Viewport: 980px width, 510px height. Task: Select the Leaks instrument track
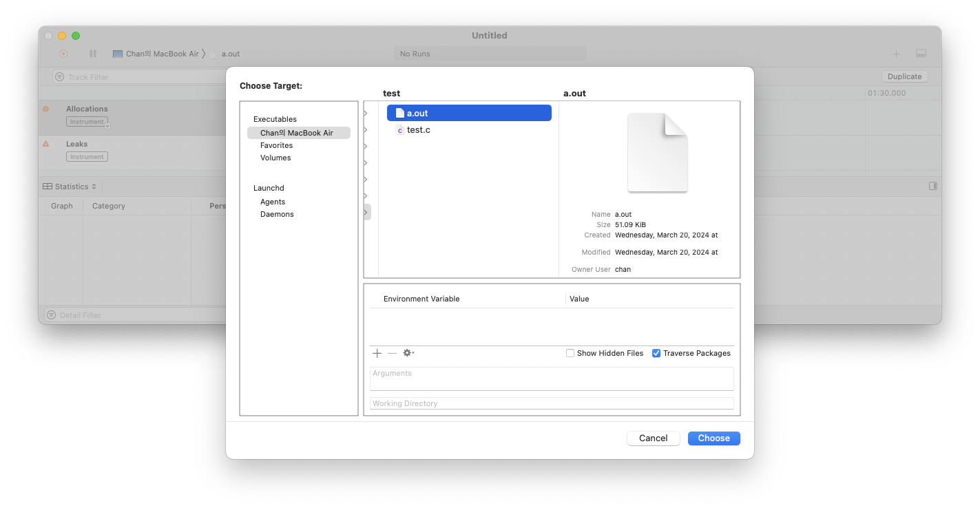tap(132, 152)
